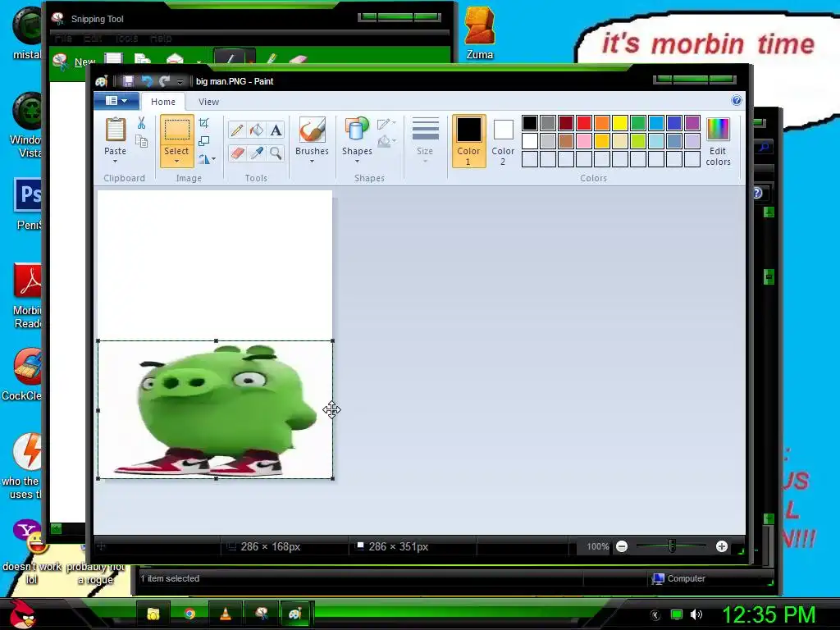This screenshot has width=840, height=630.
Task: Open the Size line thickness menu
Action: tap(425, 140)
